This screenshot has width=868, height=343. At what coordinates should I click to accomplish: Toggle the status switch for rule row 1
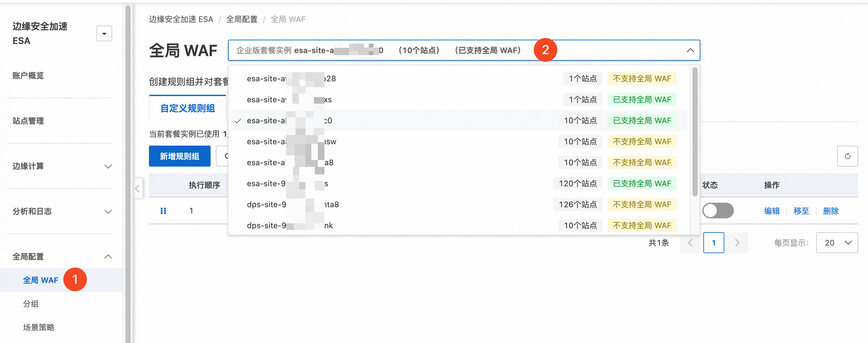[x=718, y=211]
